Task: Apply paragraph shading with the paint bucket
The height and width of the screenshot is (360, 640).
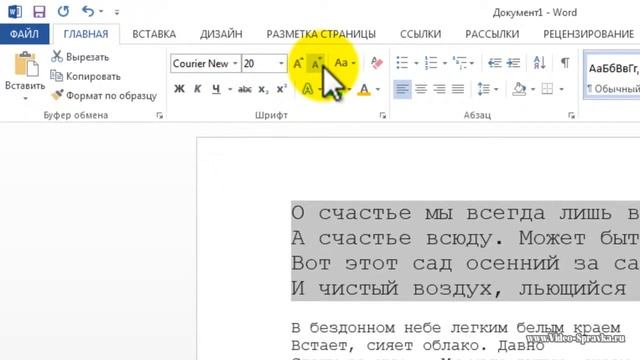Action: pos(519,89)
